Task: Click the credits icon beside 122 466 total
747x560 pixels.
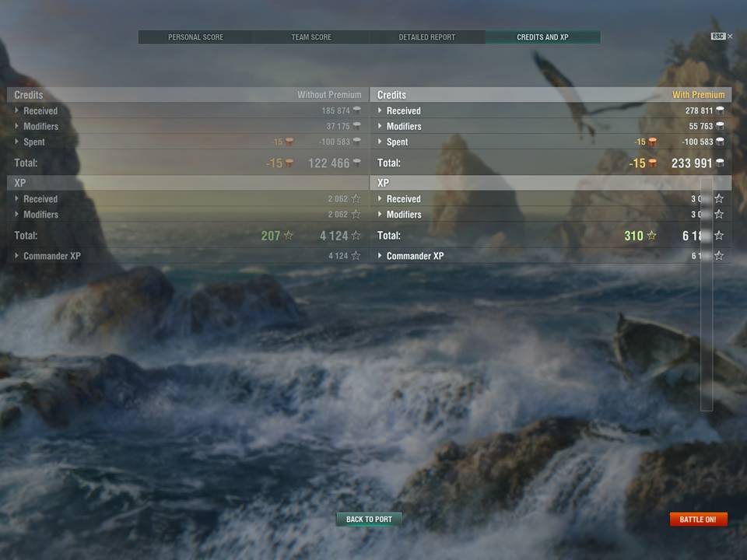Action: click(356, 163)
